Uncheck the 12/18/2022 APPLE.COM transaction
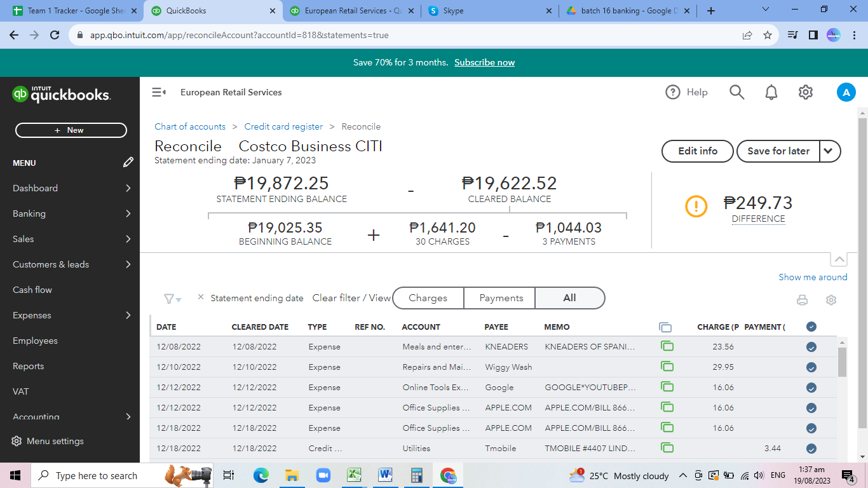This screenshot has height=488, width=868. pyautogui.click(x=811, y=428)
